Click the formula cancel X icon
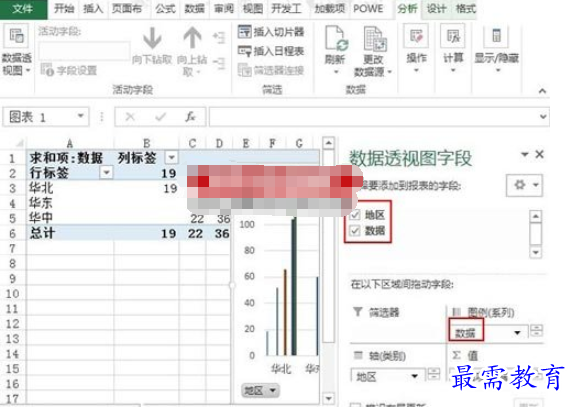This screenshot has height=409, width=573. 130,117
